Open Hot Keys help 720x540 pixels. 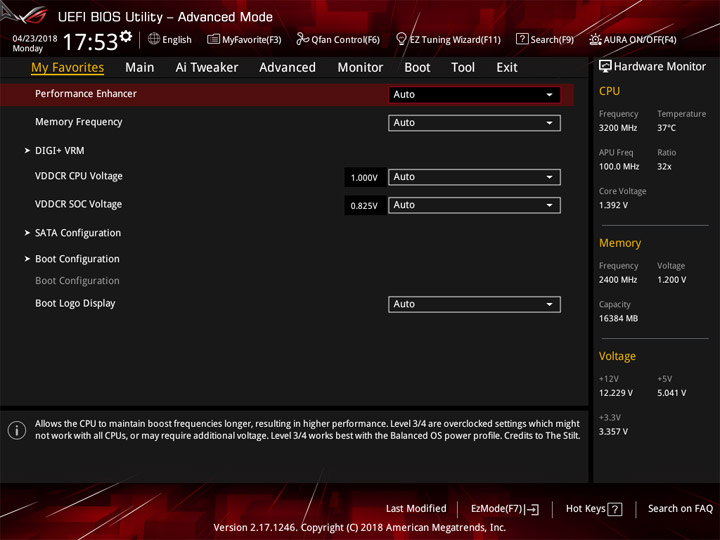[x=594, y=509]
